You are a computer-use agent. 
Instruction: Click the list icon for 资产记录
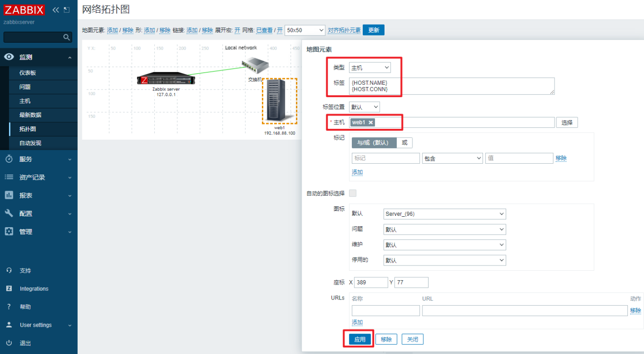tap(9, 177)
